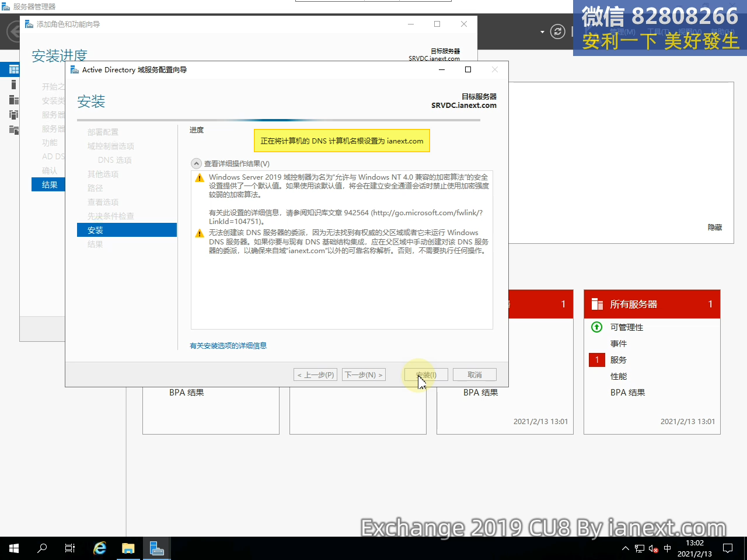
Task: Select the 先决条件检查 step
Action: tap(111, 216)
